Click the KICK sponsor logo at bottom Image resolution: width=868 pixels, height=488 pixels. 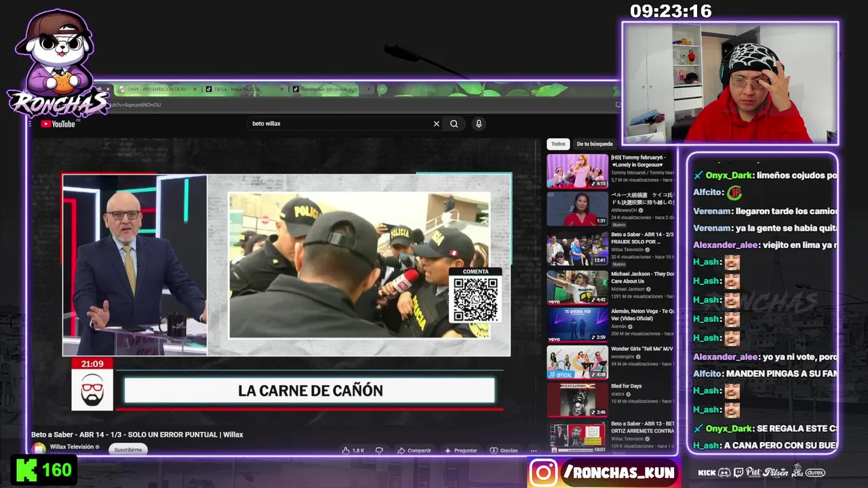pyautogui.click(x=707, y=472)
